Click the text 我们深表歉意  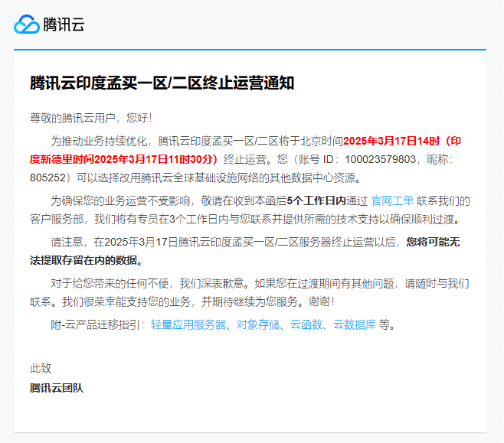coord(212,283)
